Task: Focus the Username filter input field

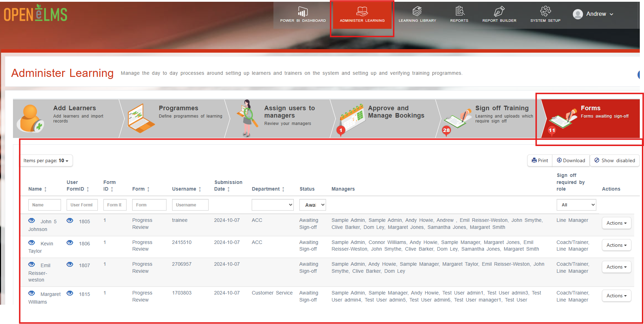Action: pos(190,205)
